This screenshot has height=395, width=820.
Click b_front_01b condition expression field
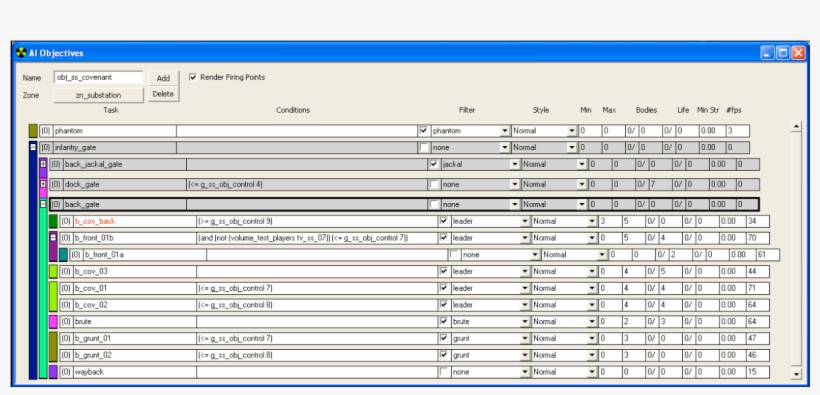coord(317,238)
